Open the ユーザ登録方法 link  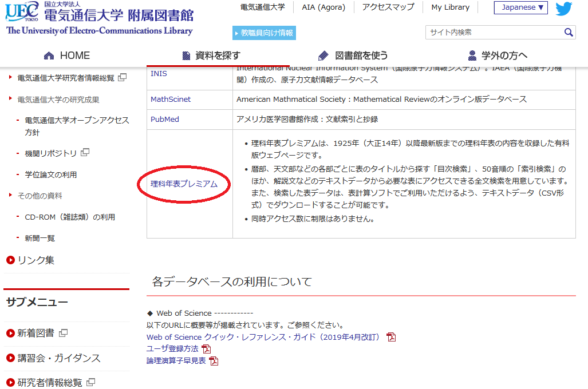tap(172, 349)
